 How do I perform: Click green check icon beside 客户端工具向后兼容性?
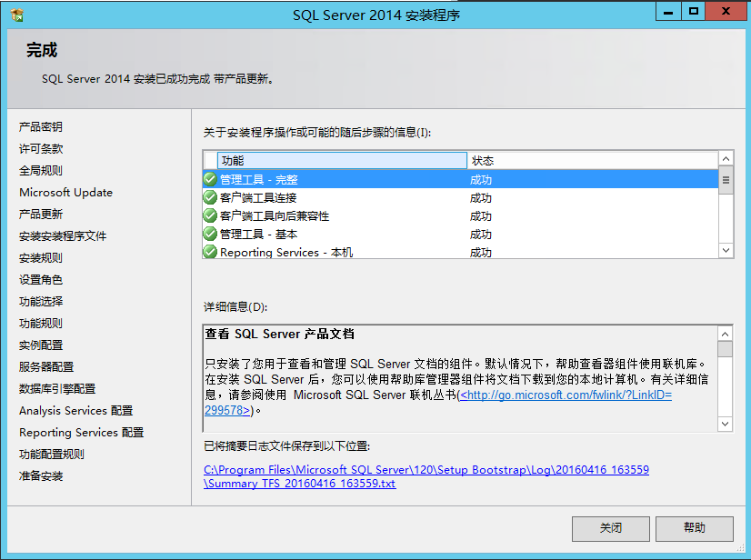tap(210, 215)
